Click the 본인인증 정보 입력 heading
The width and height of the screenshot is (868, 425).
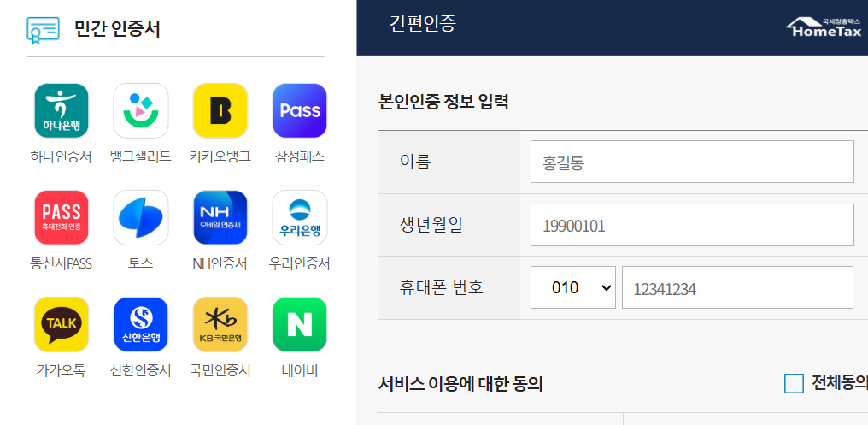[443, 102]
